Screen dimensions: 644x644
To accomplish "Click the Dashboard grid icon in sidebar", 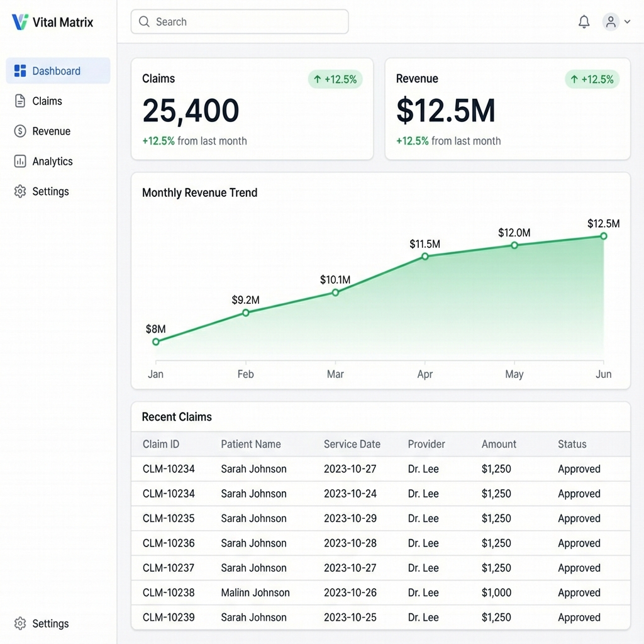I will click(x=20, y=71).
